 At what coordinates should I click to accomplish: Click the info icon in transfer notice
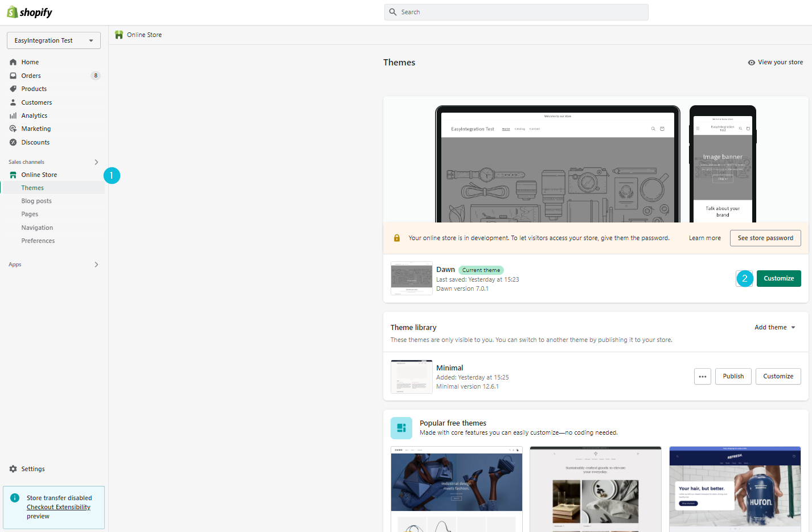coord(15,498)
